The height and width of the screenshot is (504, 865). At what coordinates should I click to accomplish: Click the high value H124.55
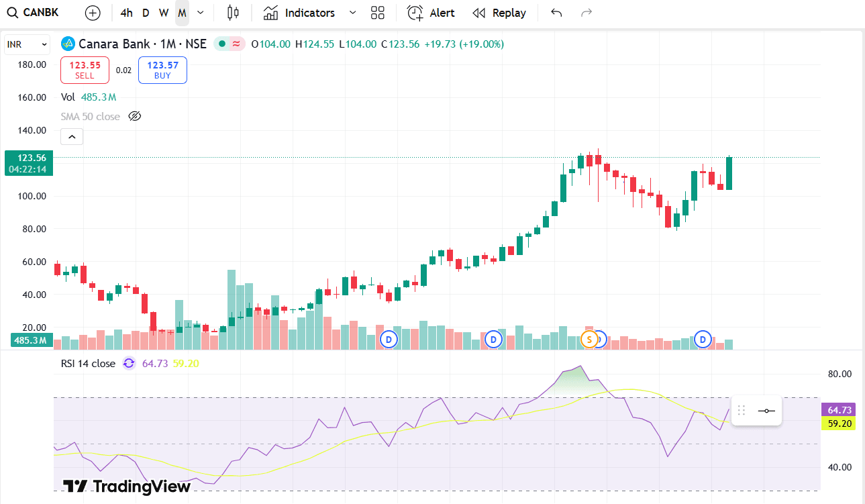[315, 44]
